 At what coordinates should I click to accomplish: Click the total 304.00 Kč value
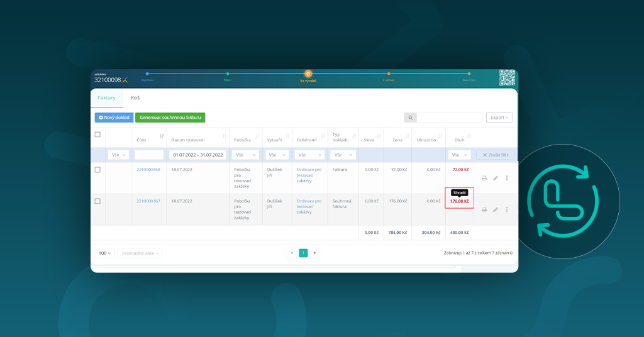click(x=431, y=233)
